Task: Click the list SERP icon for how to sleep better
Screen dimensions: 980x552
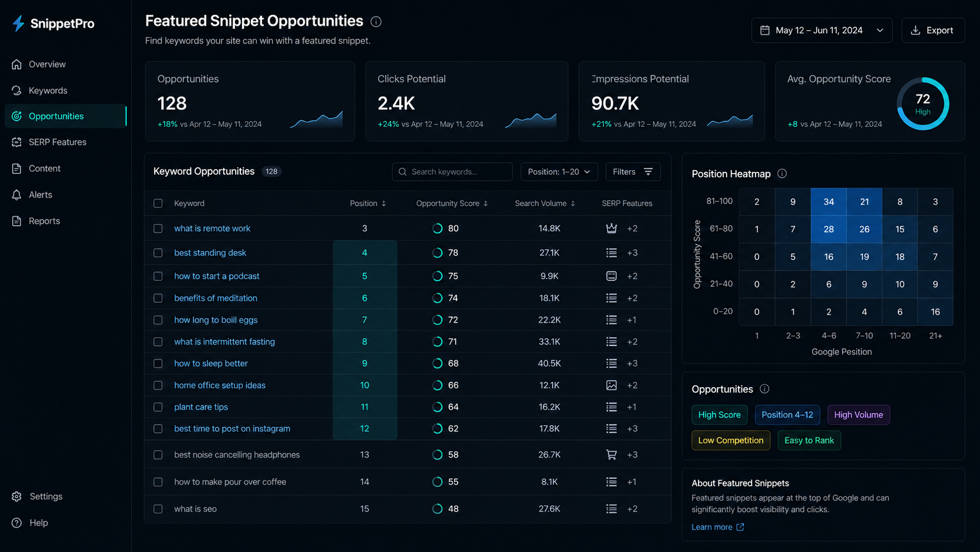Action: pos(611,363)
